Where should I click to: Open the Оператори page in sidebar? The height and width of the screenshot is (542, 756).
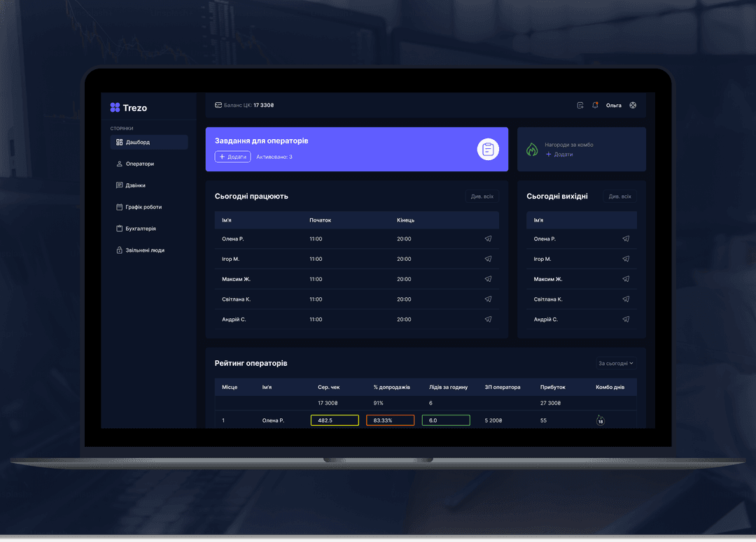point(139,164)
